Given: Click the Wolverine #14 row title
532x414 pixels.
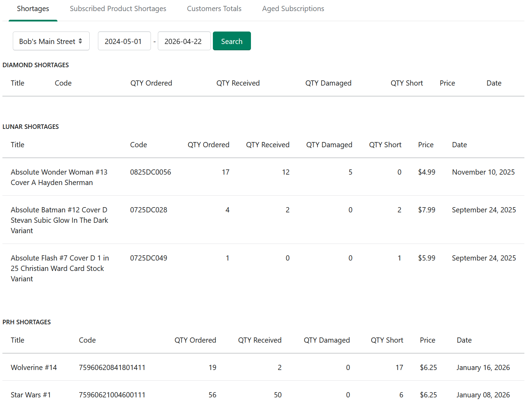Looking at the screenshot, I should click(x=34, y=368).
